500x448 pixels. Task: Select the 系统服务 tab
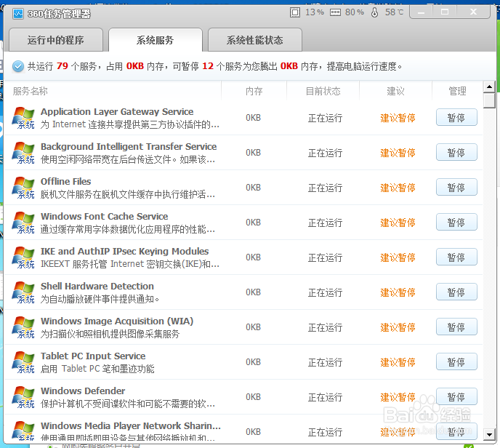click(156, 40)
